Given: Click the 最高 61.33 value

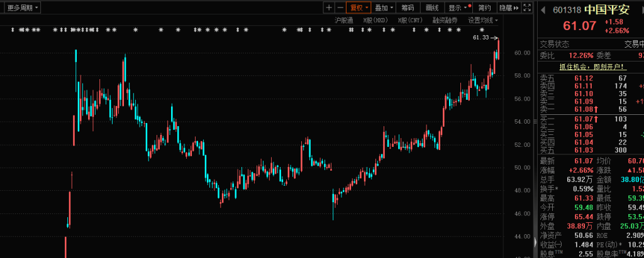Looking at the screenshot, I should click(x=584, y=198).
